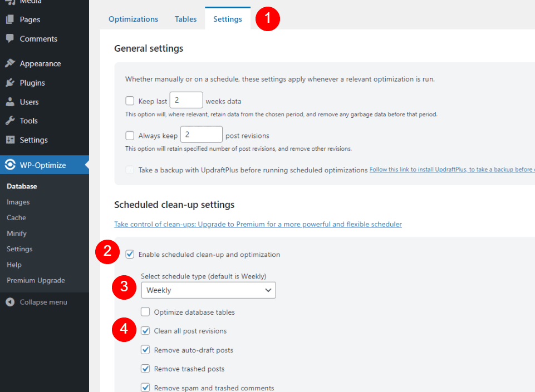
Task: Open the schedule type Weekly dropdown
Action: coord(208,290)
